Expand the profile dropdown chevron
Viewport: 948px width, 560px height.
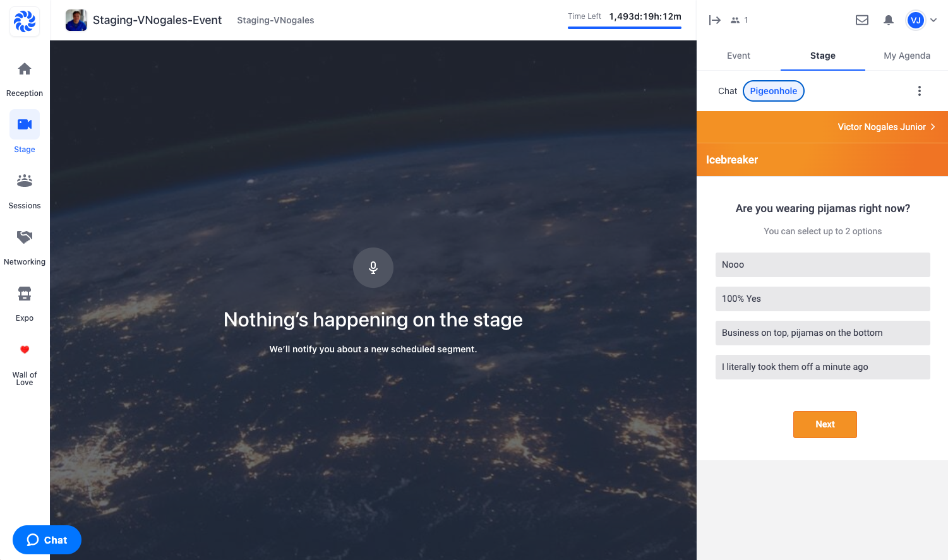(933, 20)
